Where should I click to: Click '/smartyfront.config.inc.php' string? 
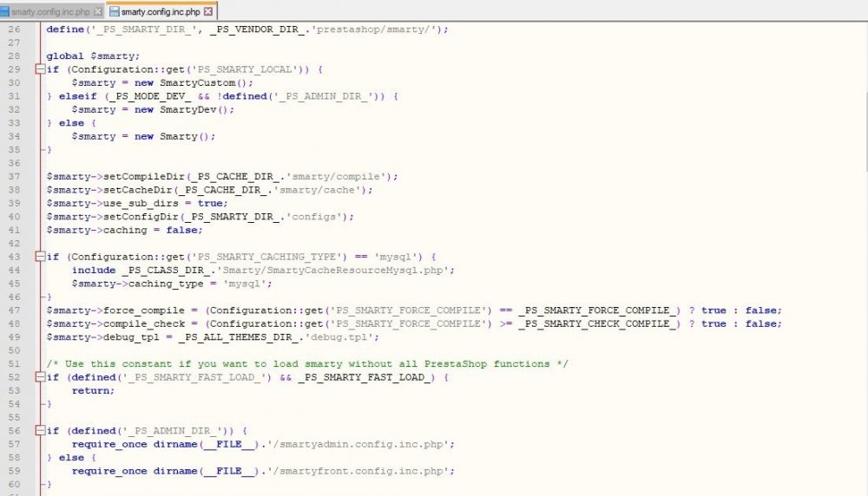(x=358, y=471)
